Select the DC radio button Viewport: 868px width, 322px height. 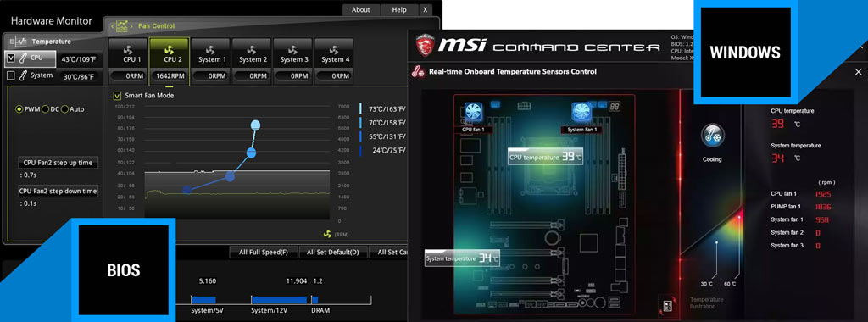tap(46, 109)
